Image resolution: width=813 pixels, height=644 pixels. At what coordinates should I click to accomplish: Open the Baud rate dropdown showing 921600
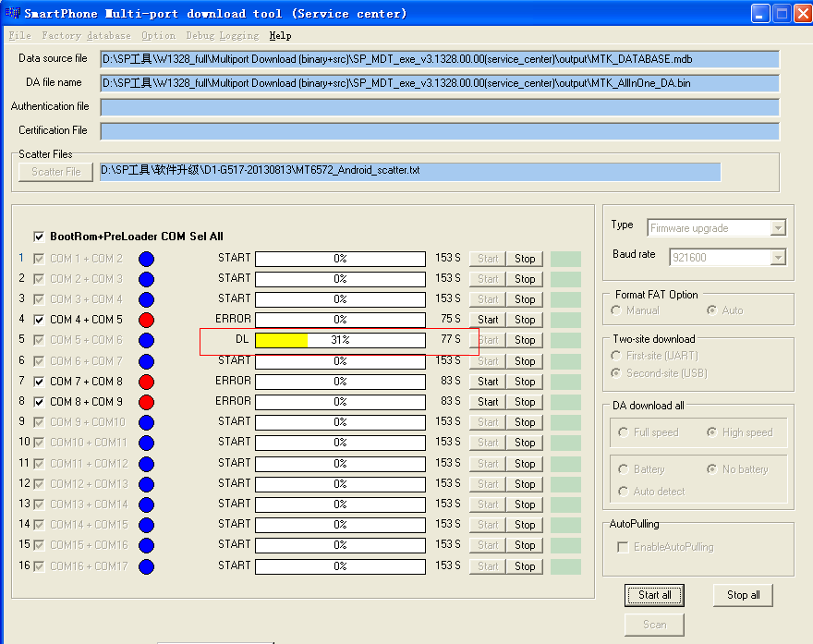click(727, 257)
